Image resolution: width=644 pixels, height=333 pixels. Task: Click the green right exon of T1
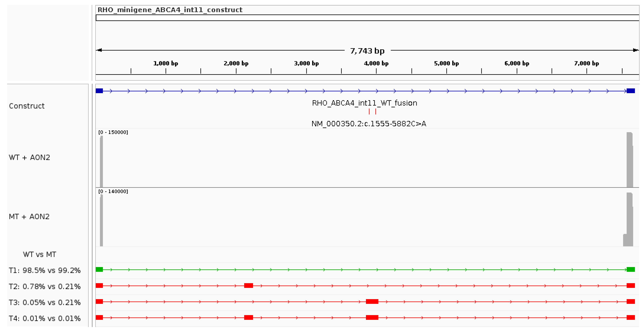(631, 269)
